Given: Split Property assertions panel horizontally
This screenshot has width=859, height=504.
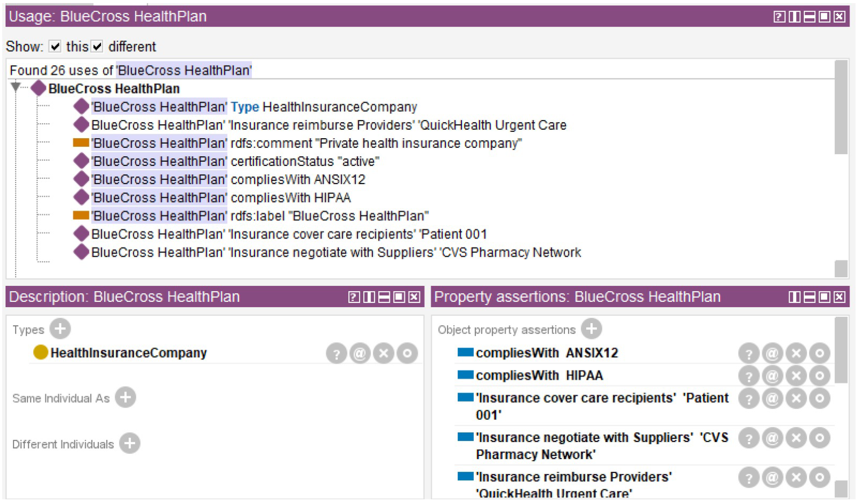Looking at the screenshot, I should (809, 297).
